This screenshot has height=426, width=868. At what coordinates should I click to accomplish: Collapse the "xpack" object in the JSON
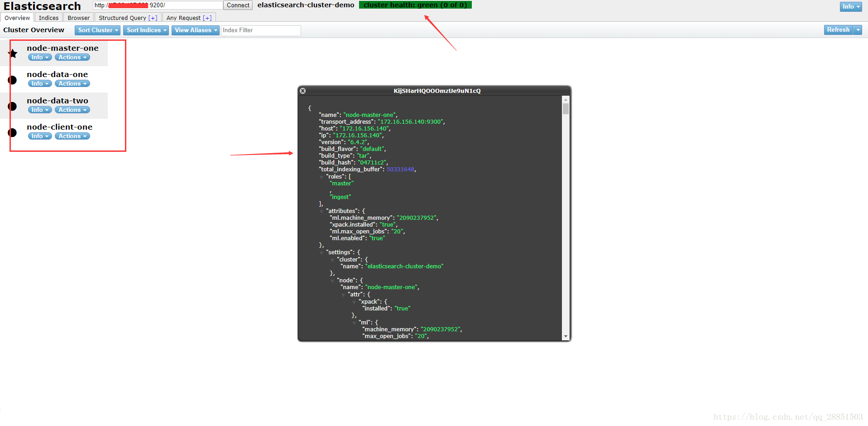[354, 302]
